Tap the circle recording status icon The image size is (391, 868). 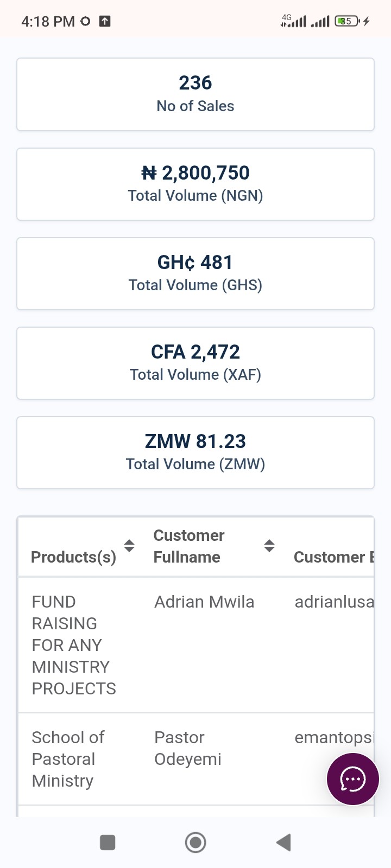point(85,21)
